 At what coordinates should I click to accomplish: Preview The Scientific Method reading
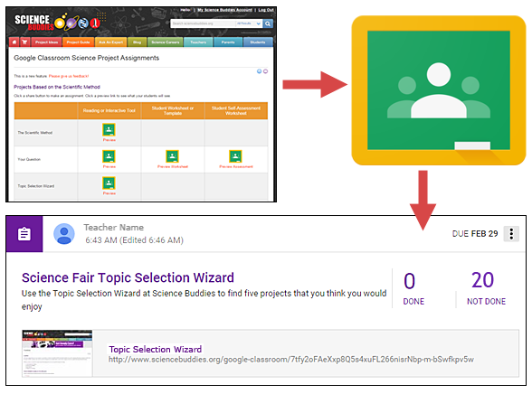coord(109,140)
